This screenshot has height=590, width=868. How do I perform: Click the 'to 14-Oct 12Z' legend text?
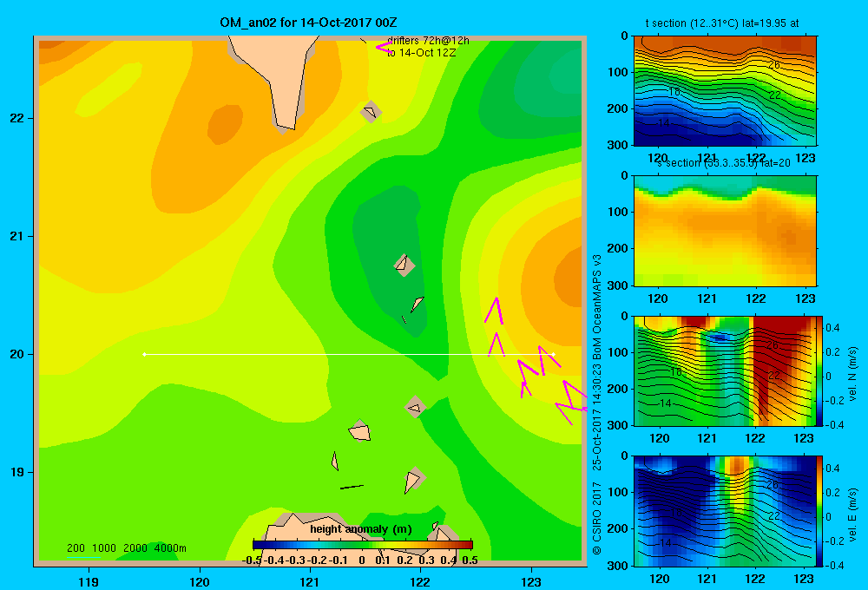point(421,53)
